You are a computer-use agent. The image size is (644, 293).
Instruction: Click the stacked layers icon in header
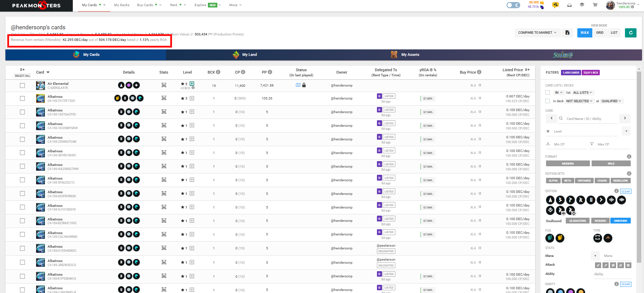pyautogui.click(x=582, y=5)
